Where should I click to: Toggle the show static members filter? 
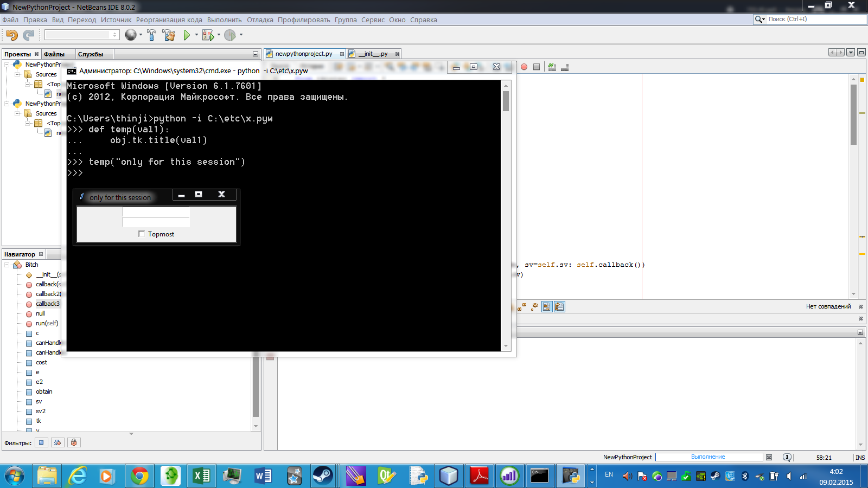(58, 442)
